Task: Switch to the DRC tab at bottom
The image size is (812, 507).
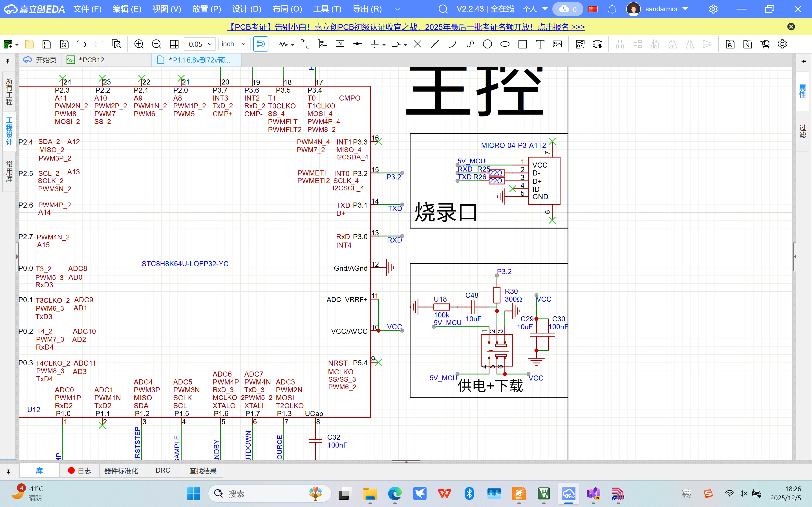Action: (163, 470)
